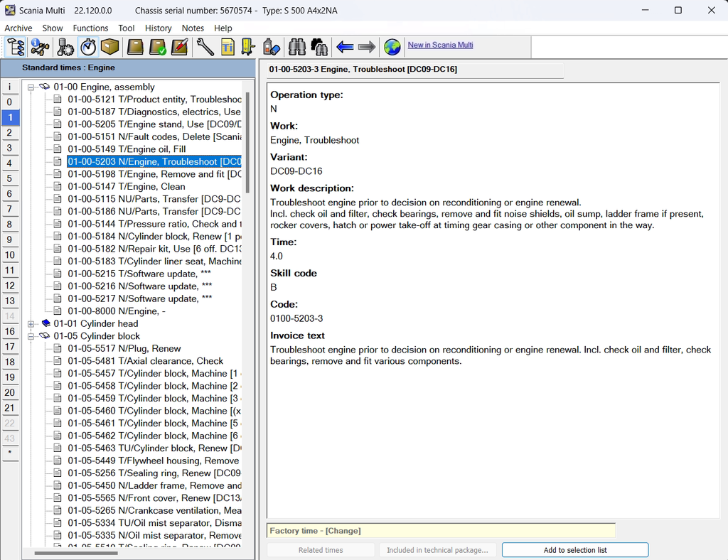This screenshot has height=560, width=728.
Task: Open the Notes menu
Action: point(193,28)
